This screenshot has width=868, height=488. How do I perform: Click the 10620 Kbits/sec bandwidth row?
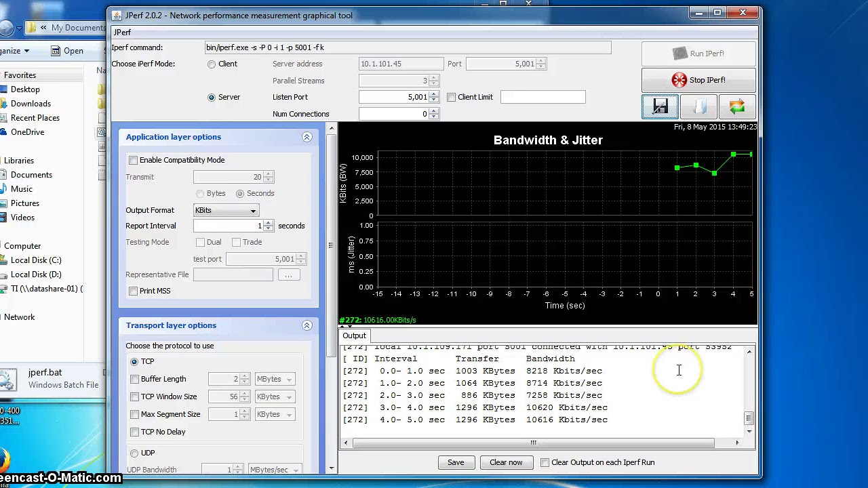click(x=475, y=407)
